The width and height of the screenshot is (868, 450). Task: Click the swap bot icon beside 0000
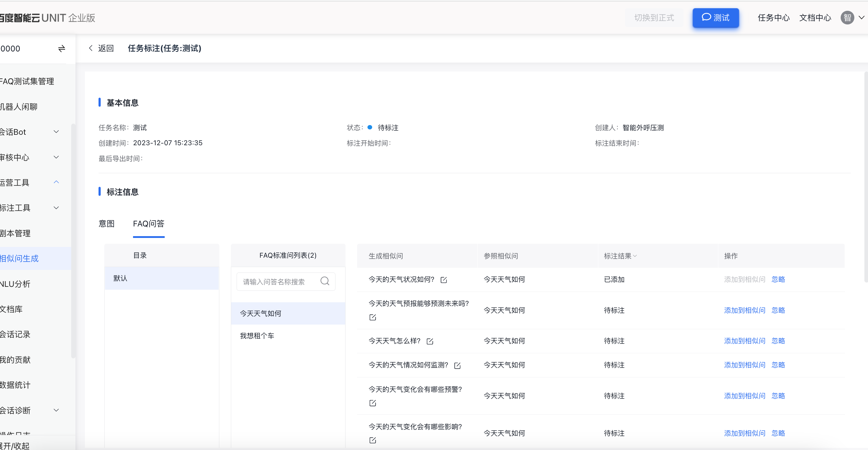(61, 49)
